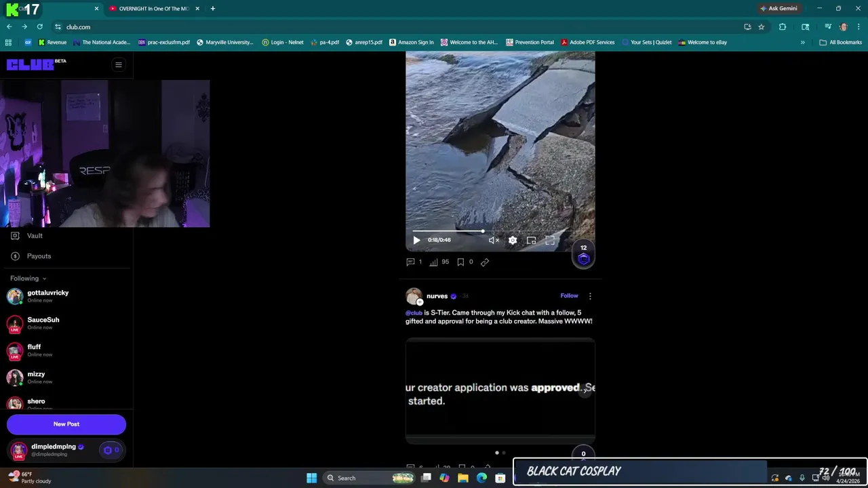Screen dimensions: 868x488
Task: Click the taskbar Search box
Action: 370,478
